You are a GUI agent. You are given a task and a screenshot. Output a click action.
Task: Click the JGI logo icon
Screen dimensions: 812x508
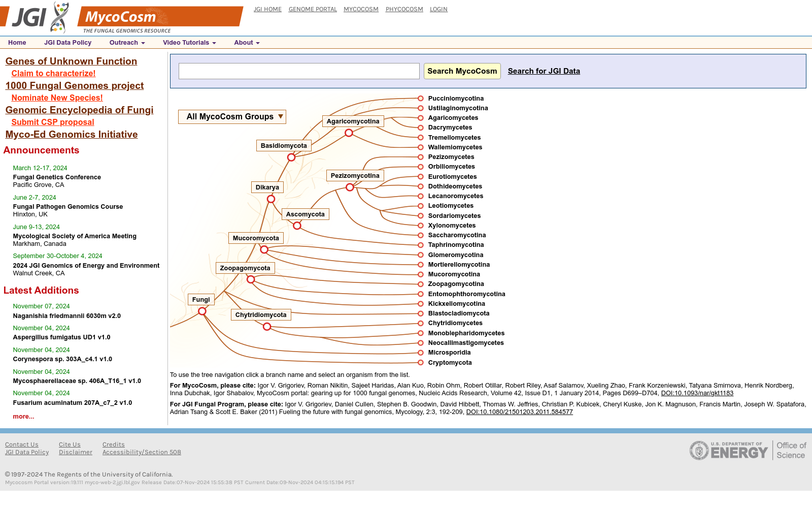(35, 17)
